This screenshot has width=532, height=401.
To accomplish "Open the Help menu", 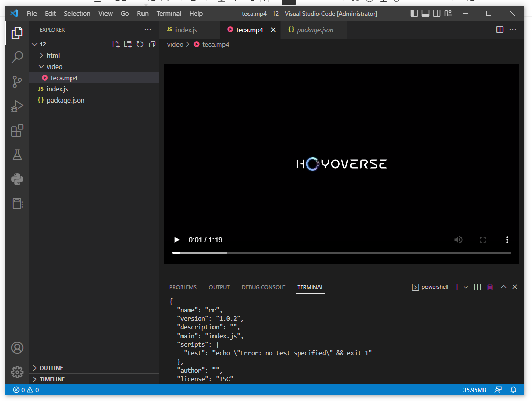I will pyautogui.click(x=196, y=13).
